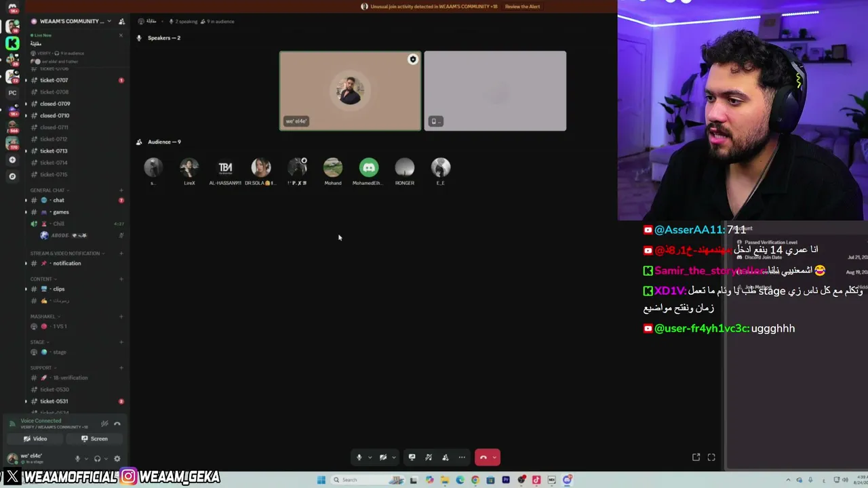868x488 pixels.
Task: Mute microphone in the user panel
Action: point(77,459)
